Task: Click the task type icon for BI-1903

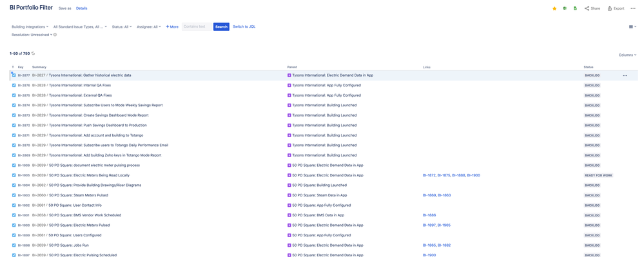Action: point(14,195)
